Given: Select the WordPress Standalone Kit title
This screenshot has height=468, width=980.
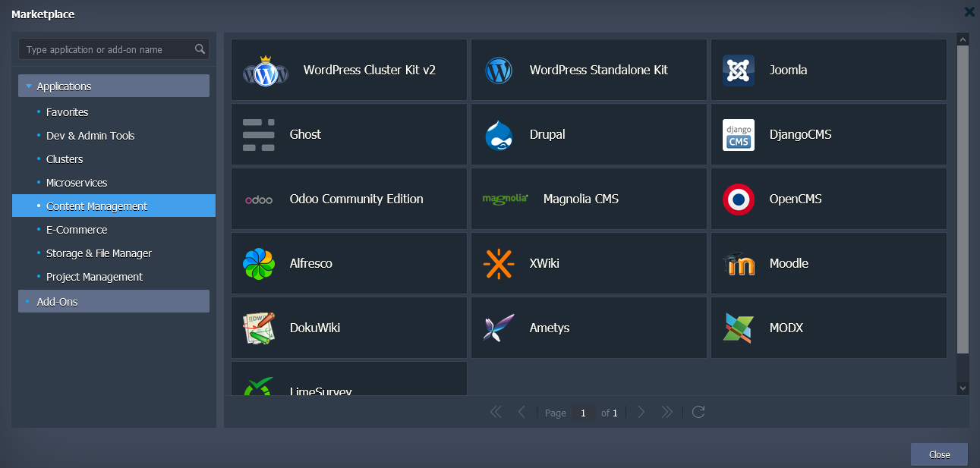Looking at the screenshot, I should coord(599,70).
